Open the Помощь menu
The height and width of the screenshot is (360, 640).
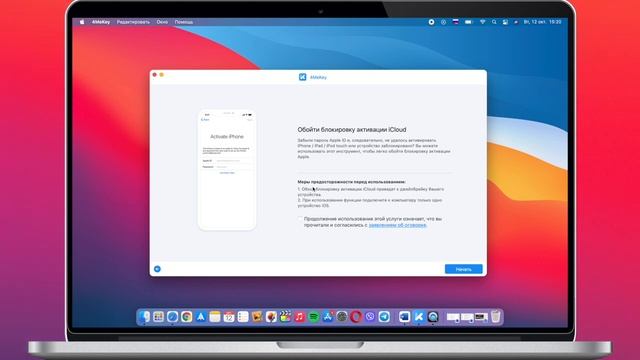pyautogui.click(x=184, y=22)
